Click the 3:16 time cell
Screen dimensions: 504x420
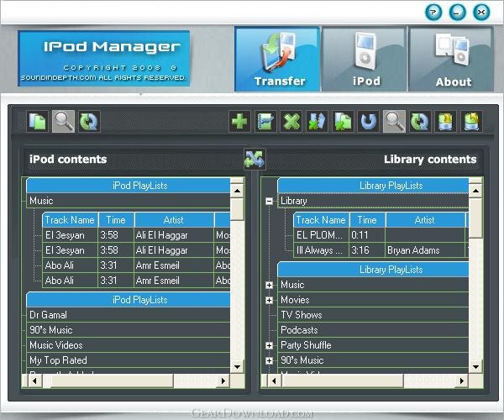[x=367, y=250]
